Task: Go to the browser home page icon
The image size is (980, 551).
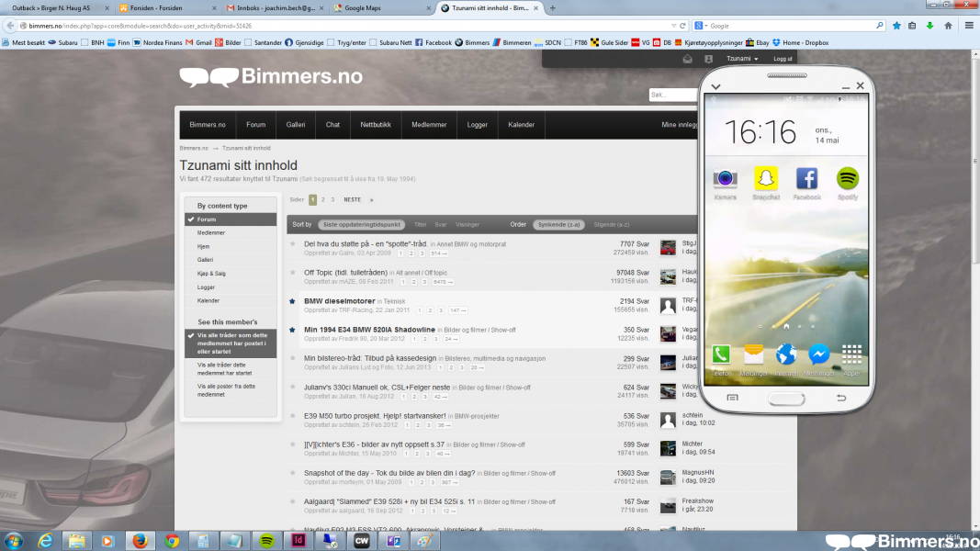Action: pos(948,26)
